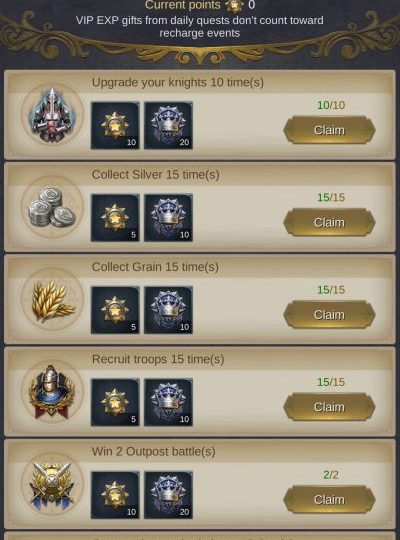400x540 pixels.
Task: Claim the Collect Grain quest reward
Action: coord(329,314)
